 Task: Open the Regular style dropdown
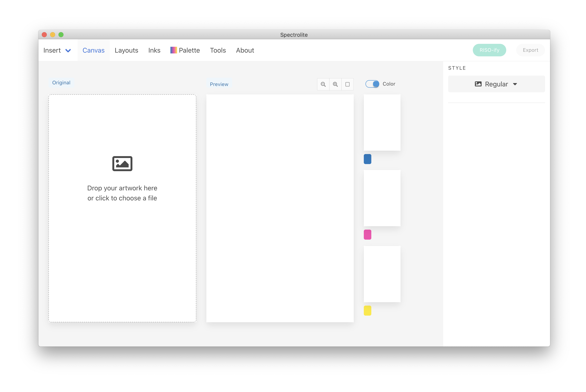pos(496,84)
